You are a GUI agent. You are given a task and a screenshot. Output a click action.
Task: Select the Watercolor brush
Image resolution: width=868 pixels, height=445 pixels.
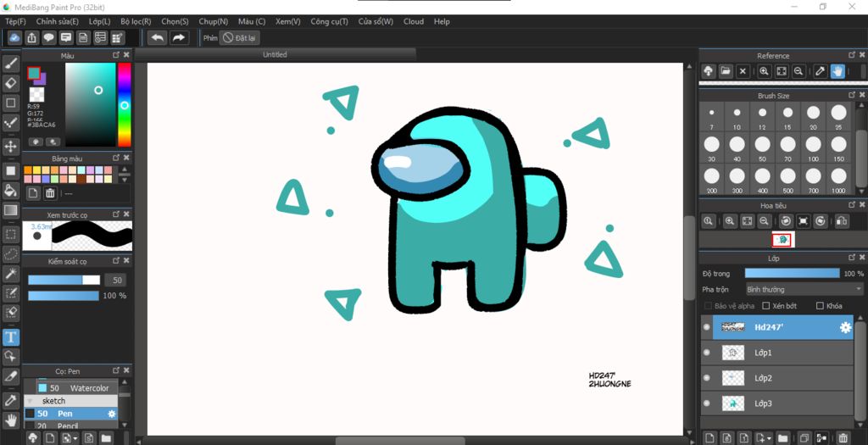[77, 388]
